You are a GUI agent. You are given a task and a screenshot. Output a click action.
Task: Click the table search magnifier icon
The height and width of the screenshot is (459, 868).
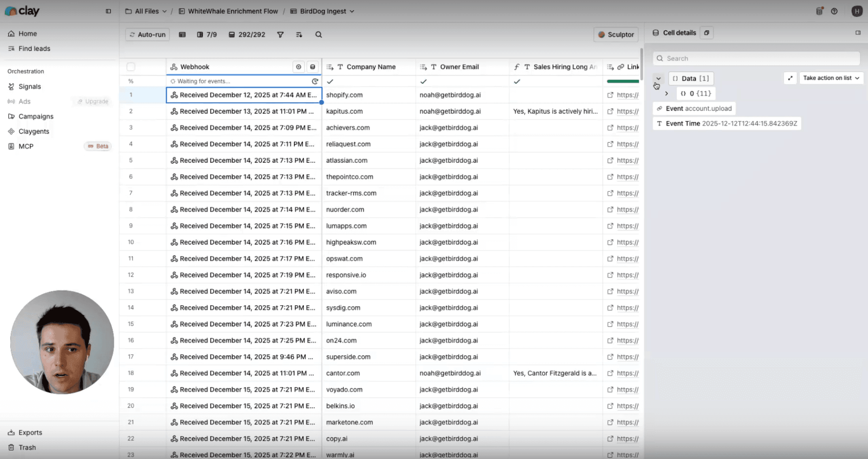319,35
